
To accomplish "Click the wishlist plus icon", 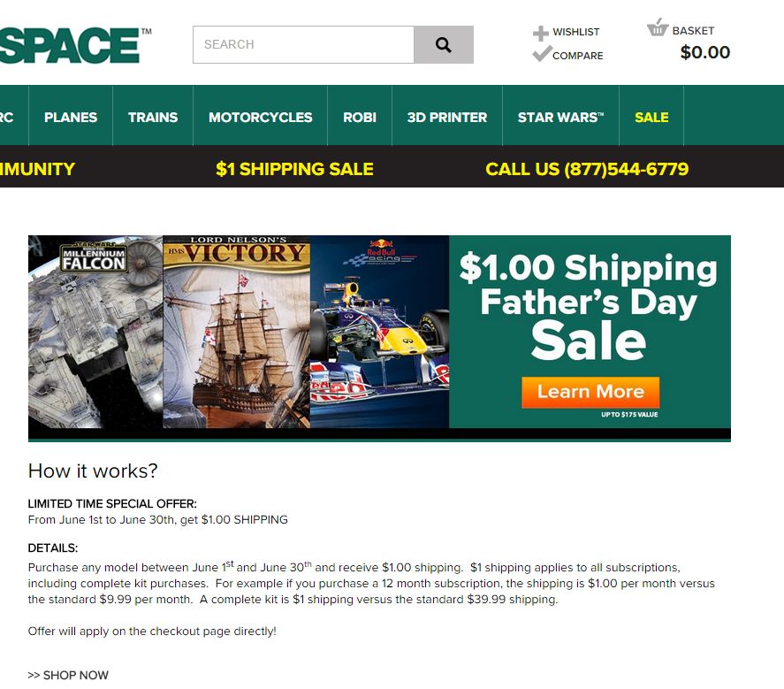I will [x=541, y=33].
